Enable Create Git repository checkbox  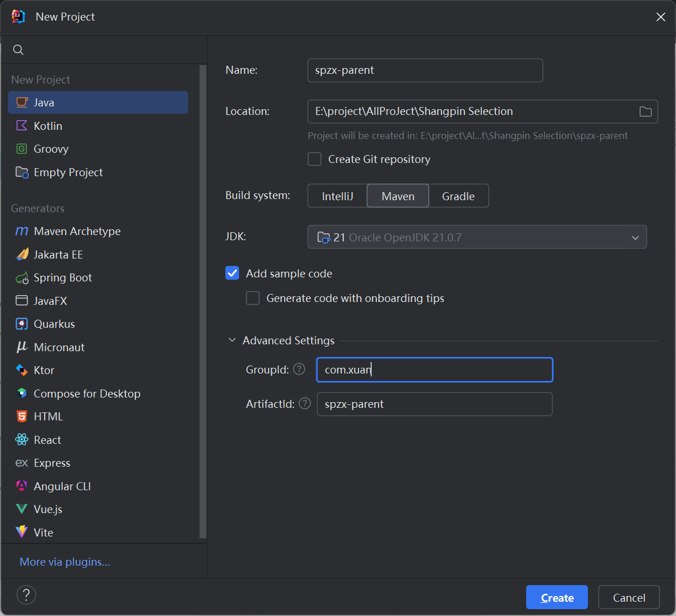coord(315,159)
